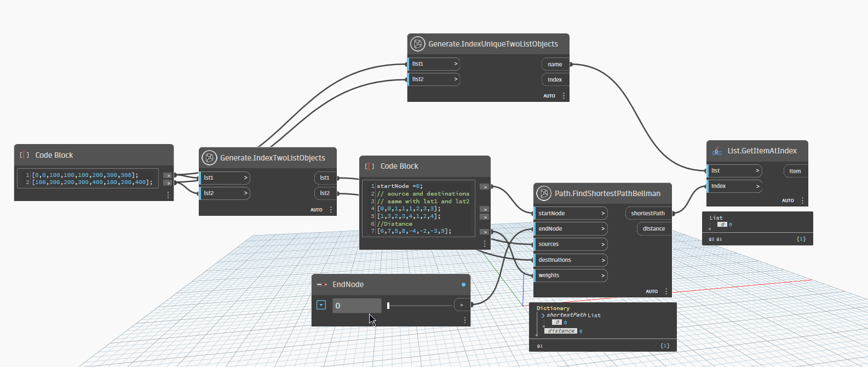Click the Path.FindShortestPathBellman node icon
The height and width of the screenshot is (367, 868).
tap(543, 193)
